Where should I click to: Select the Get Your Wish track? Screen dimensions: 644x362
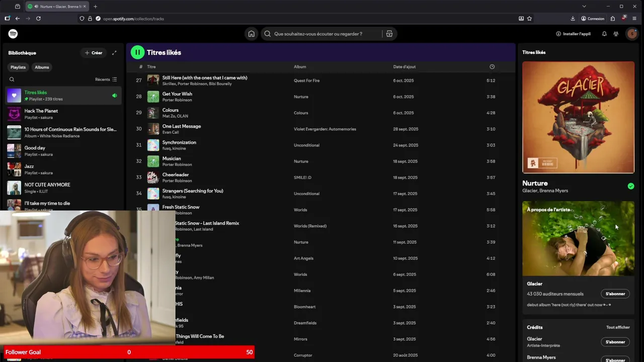click(321, 97)
